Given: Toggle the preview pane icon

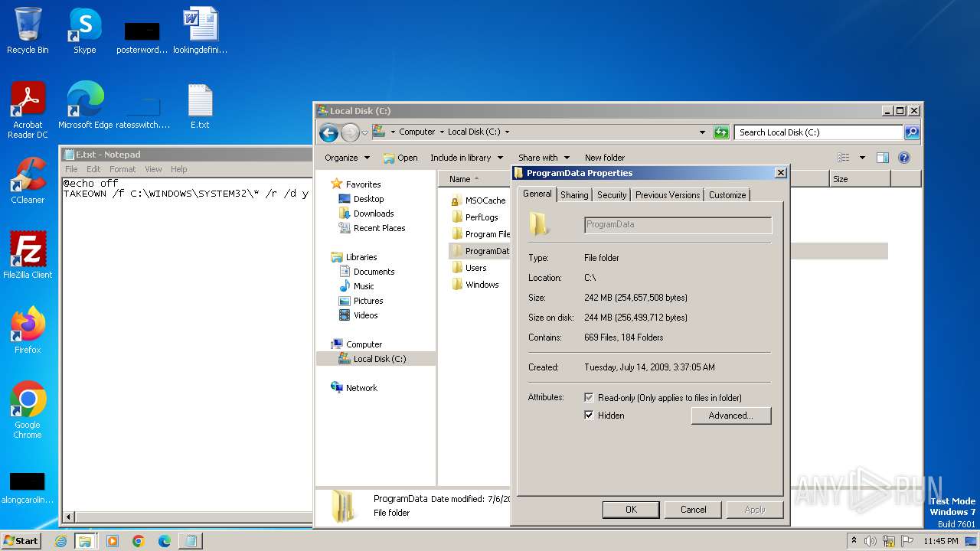Looking at the screenshot, I should (883, 158).
